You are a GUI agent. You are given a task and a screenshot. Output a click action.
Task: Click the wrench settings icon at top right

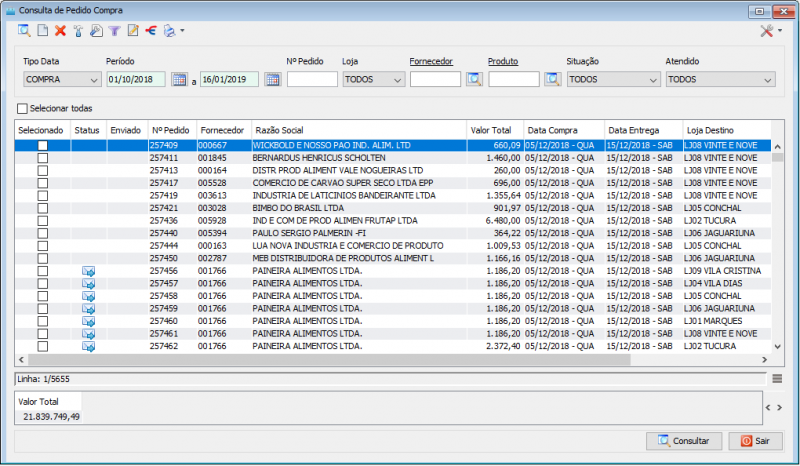pos(767,31)
